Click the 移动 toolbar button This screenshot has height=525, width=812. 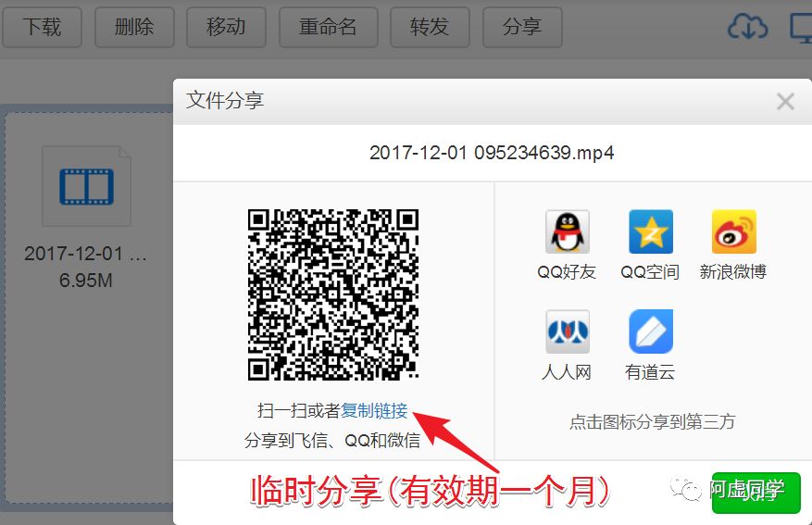(226, 27)
